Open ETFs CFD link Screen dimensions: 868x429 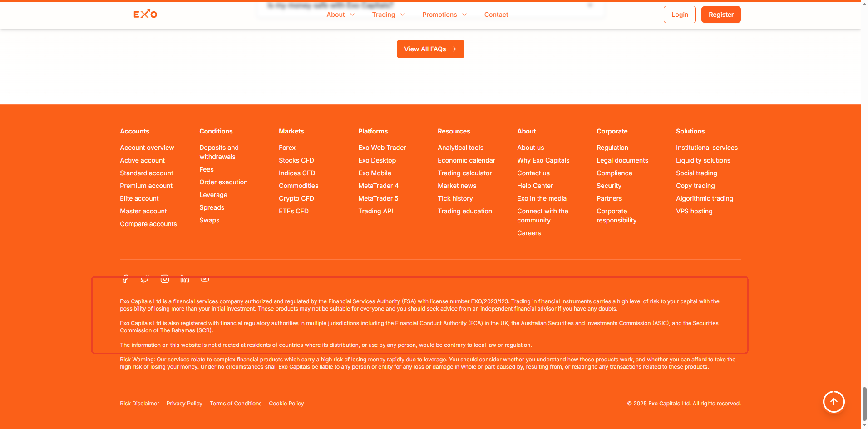294,211
